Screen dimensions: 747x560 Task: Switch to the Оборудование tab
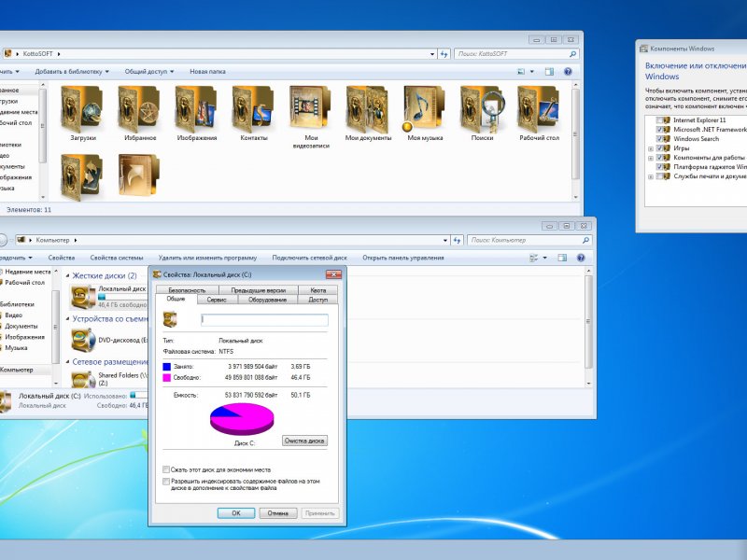[x=267, y=300]
